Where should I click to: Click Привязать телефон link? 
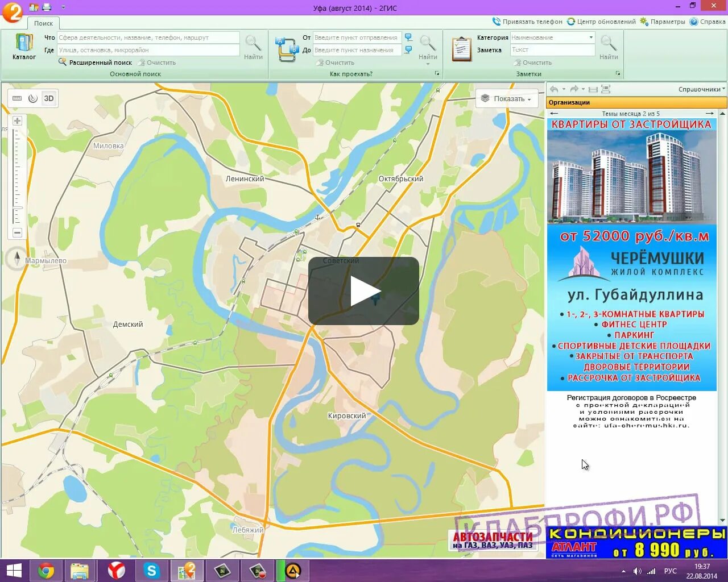(527, 22)
